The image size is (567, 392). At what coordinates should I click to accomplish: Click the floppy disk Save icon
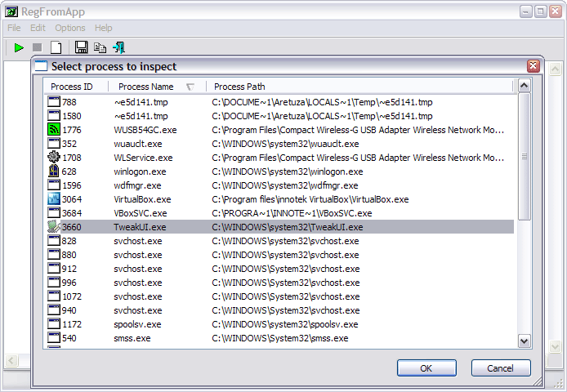click(82, 47)
